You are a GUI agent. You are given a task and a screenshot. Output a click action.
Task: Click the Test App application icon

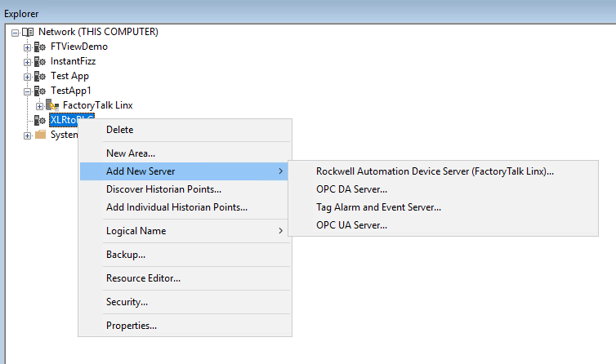pyautogui.click(x=40, y=77)
